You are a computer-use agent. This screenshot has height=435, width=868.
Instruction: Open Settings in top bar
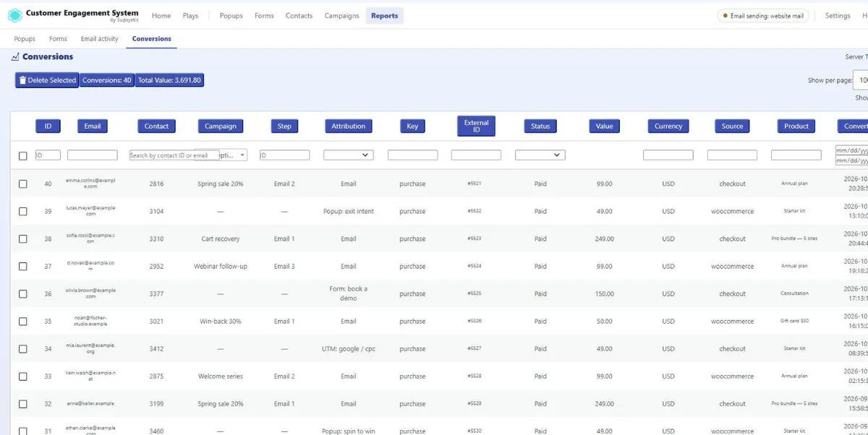pos(838,15)
